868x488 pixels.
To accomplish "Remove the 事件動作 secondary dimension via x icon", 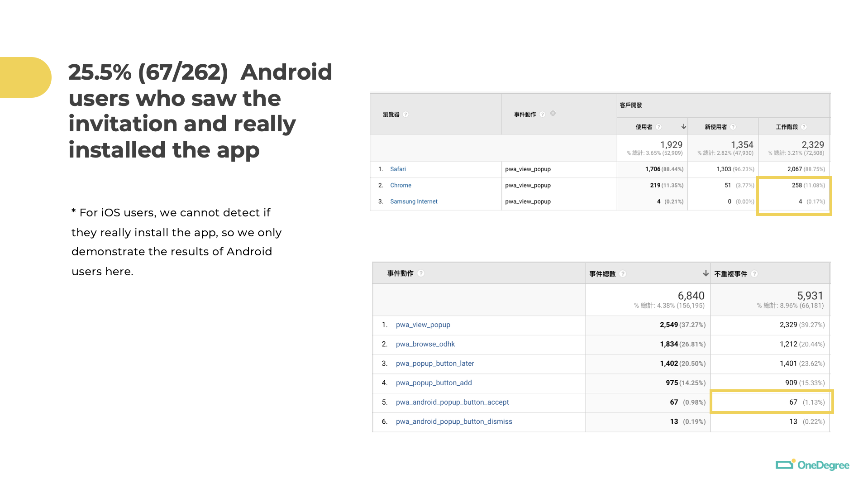I will [553, 113].
